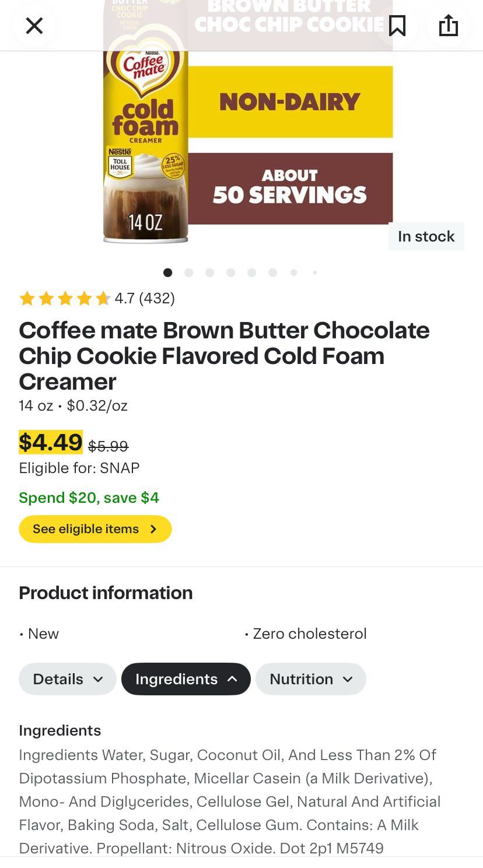Viewport: 483px width, 868px height.
Task: Tap chevron arrow on See eligible items
Action: coord(153,529)
